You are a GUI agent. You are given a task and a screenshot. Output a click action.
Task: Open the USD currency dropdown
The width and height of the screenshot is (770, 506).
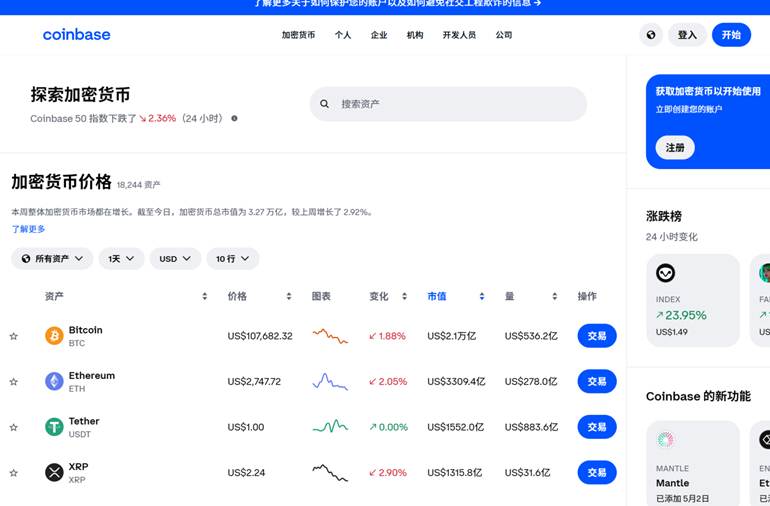[x=175, y=258]
